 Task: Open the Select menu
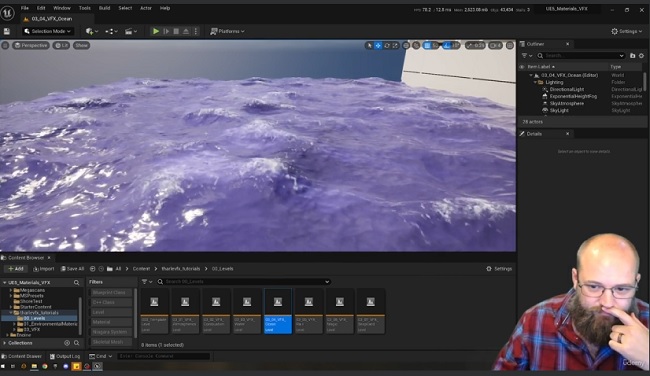coord(125,8)
